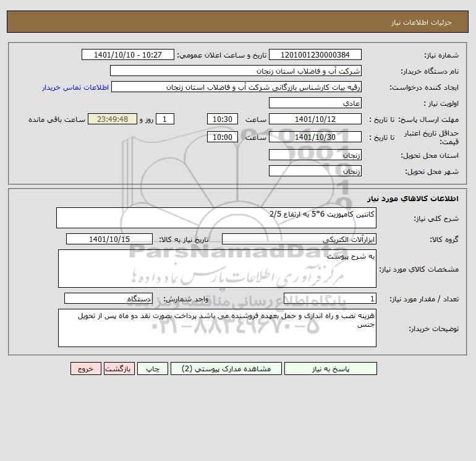Screen dimensions: 476x461
Task: Click label ایجاد کننده درخواست
Action: pos(424,87)
